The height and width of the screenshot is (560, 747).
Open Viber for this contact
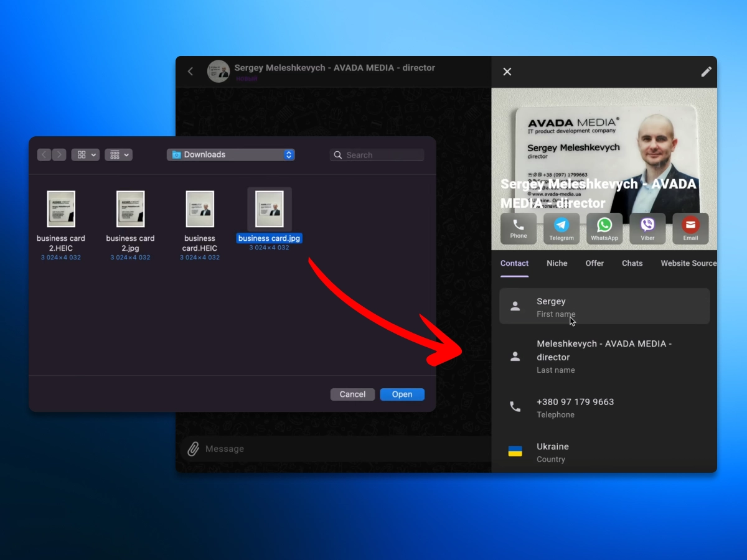pos(647,229)
